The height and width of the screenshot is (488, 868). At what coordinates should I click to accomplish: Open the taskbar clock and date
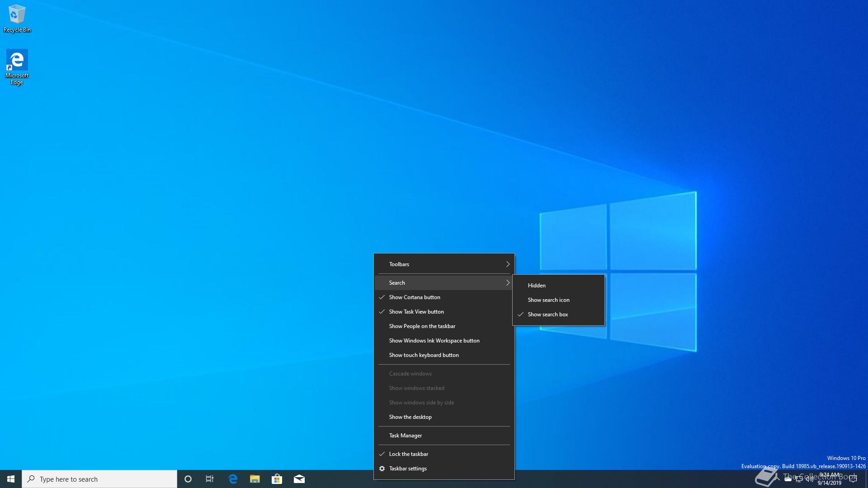tap(830, 479)
